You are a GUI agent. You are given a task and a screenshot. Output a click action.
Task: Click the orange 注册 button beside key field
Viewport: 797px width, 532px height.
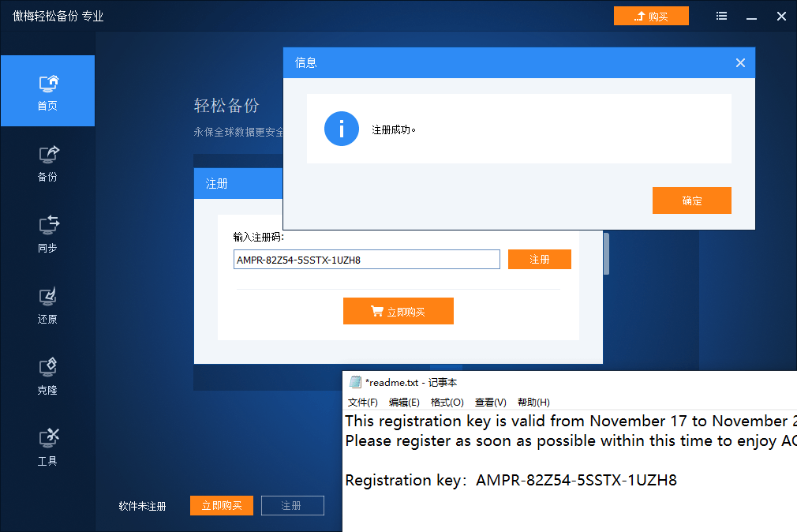point(539,260)
